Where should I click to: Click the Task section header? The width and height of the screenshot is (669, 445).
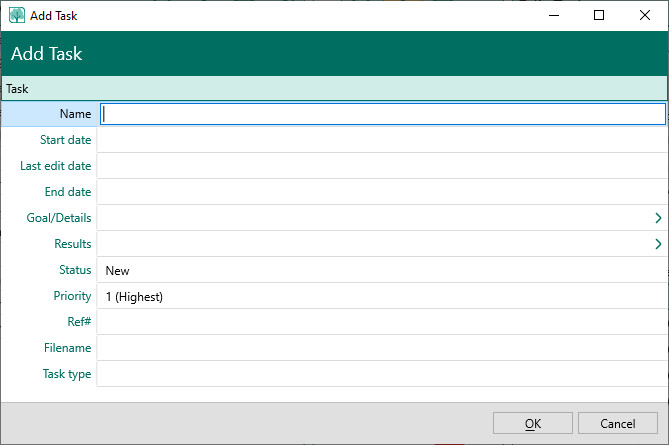pyautogui.click(x=334, y=89)
